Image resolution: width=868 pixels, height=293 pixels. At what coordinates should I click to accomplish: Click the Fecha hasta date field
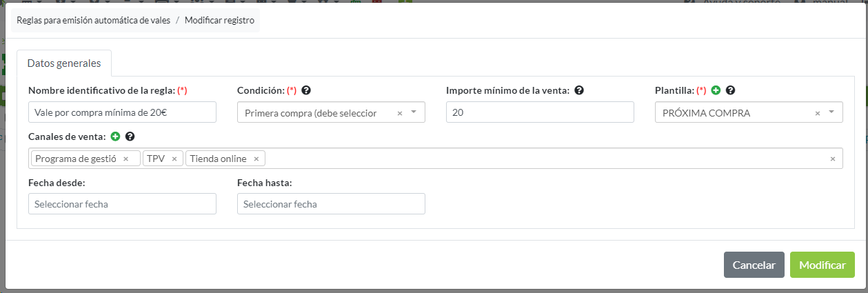(x=331, y=204)
